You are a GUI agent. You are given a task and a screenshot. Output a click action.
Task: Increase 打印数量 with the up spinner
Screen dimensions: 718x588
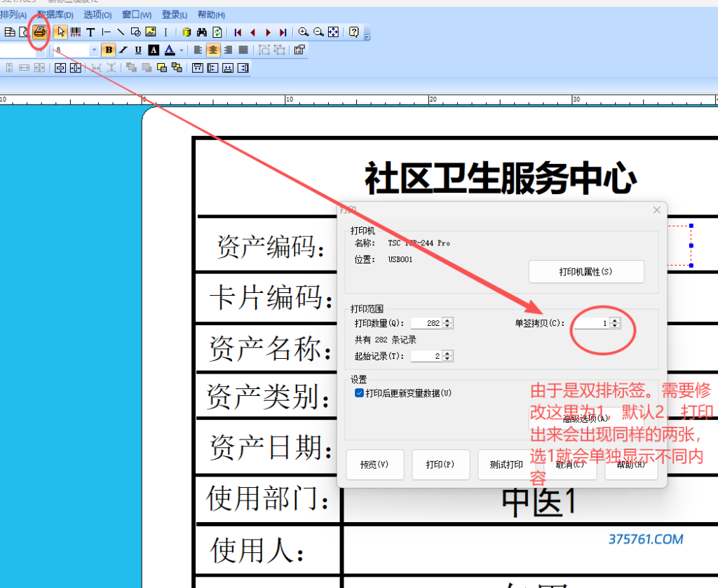click(448, 320)
